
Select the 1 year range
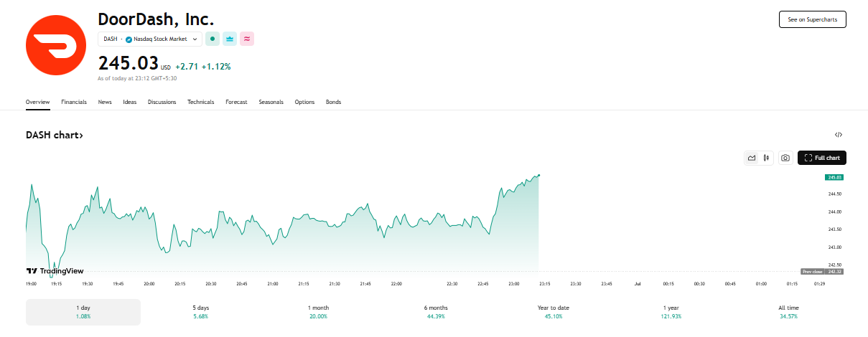[671, 312]
